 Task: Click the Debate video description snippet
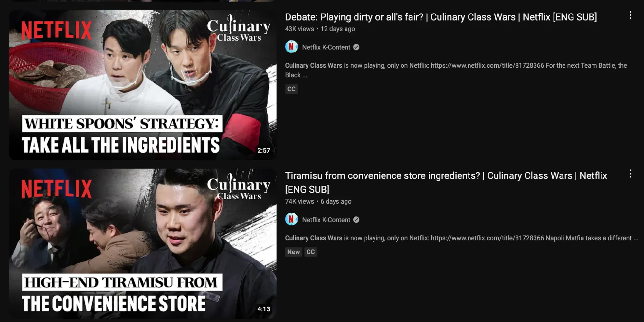(456, 70)
